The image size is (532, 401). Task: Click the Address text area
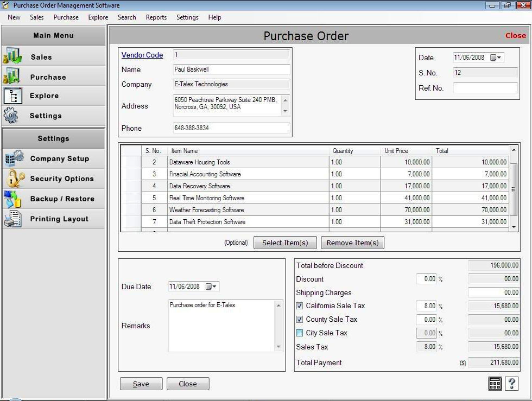[x=227, y=105]
